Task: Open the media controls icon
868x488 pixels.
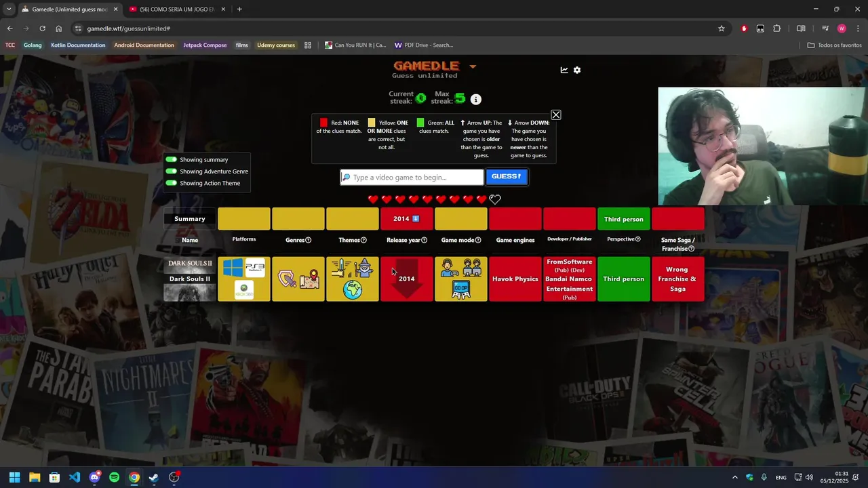Action: (x=825, y=28)
